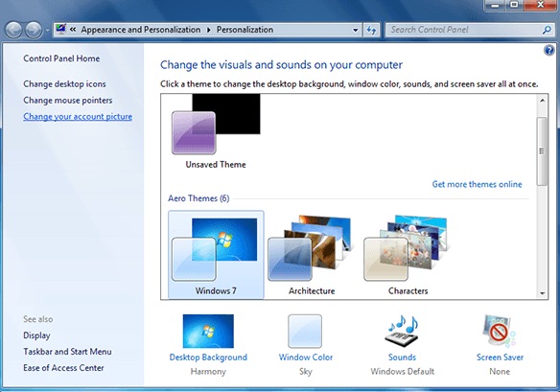Open Desktop Background wallpaper icon
This screenshot has width=560, height=392.
click(x=208, y=331)
